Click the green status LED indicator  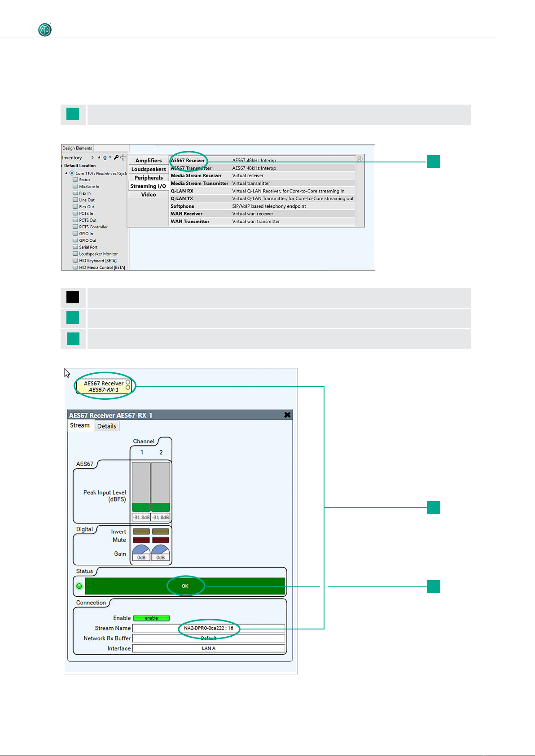tap(79, 586)
